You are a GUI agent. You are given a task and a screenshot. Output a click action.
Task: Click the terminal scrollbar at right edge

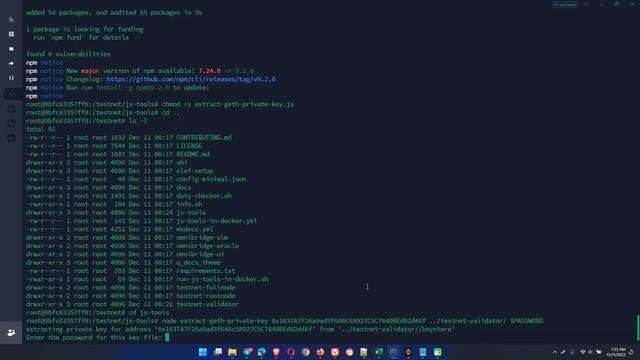coord(638,327)
